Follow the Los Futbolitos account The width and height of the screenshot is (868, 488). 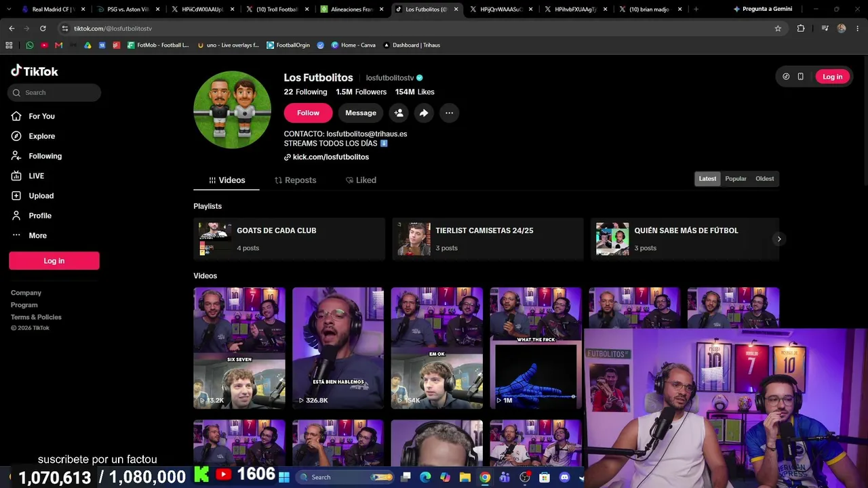(308, 113)
